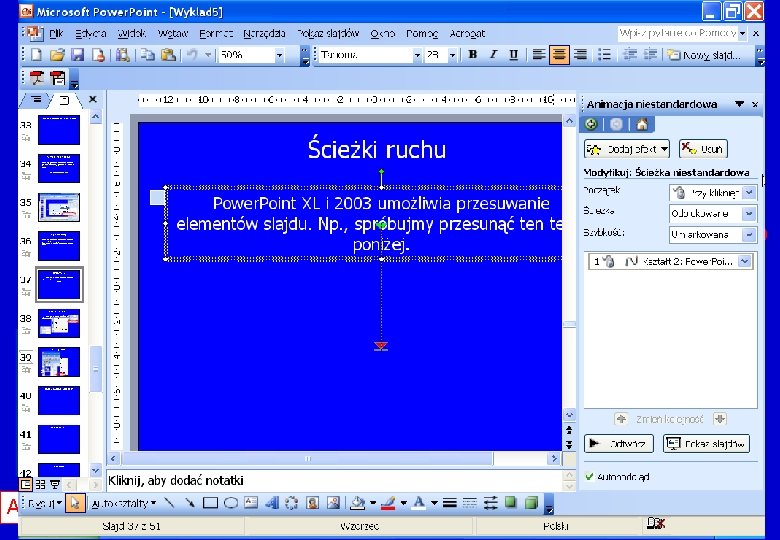Viewport: 780px width, 540px height.
Task: Insert a diagram or organization chart
Action: pyautogui.click(x=292, y=503)
